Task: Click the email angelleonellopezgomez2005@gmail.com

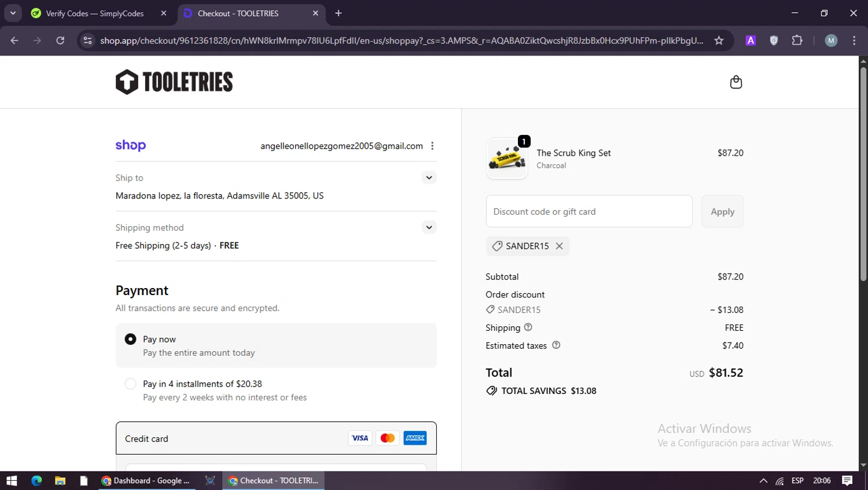Action: coord(341,146)
